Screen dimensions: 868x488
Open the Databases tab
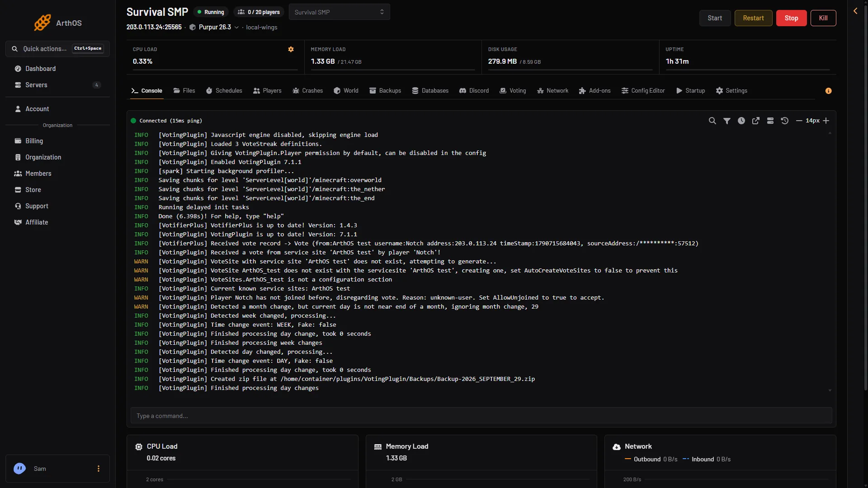(x=430, y=91)
